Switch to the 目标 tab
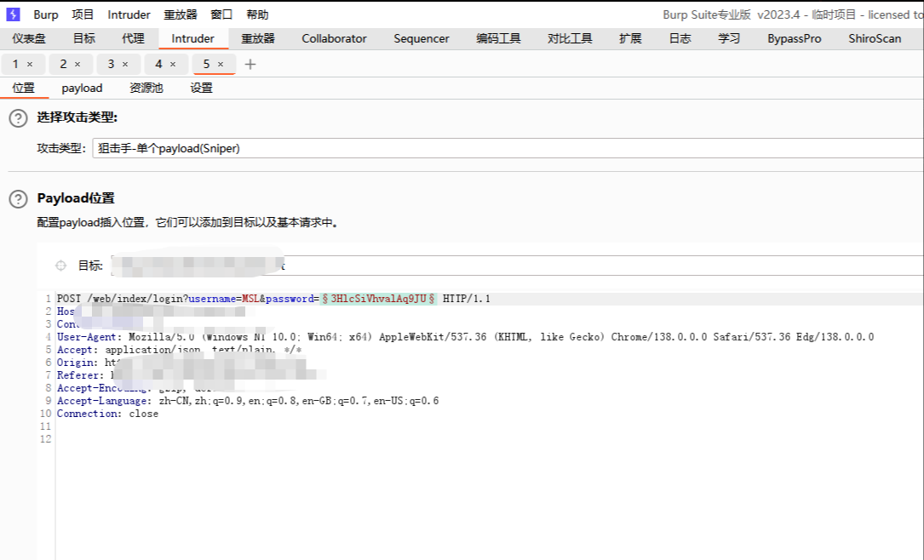 tap(84, 38)
